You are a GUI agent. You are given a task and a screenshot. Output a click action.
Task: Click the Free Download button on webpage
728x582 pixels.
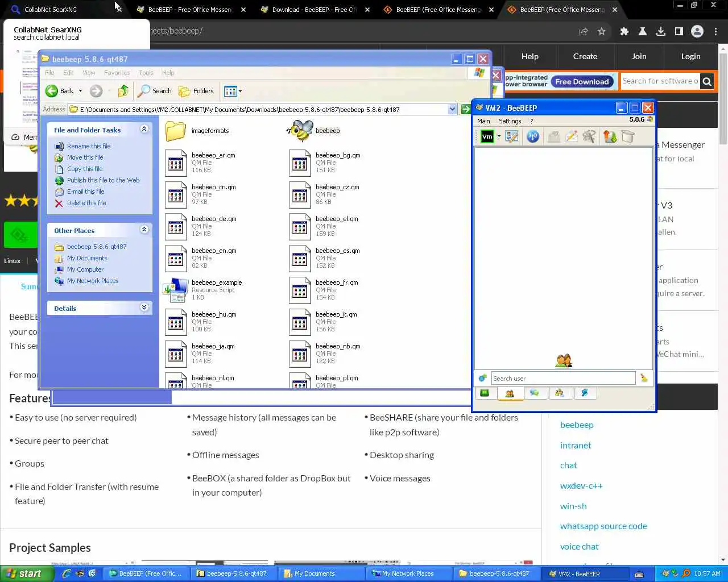pos(582,82)
